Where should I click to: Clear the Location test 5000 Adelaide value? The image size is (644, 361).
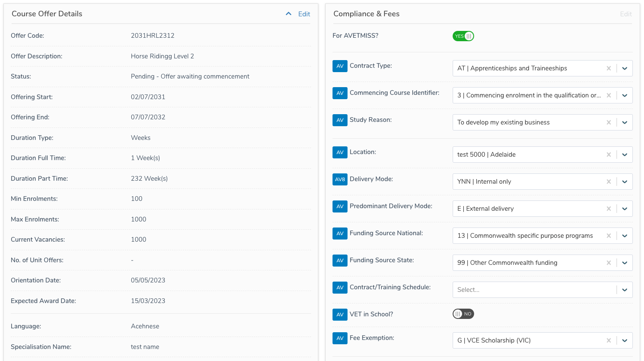(x=608, y=155)
